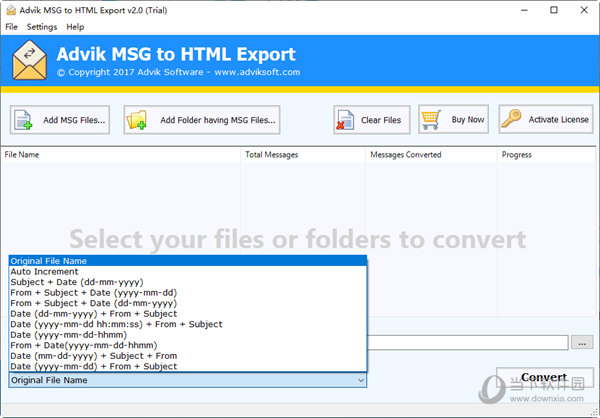The image size is (600, 418).
Task: Click Add Folder having MSG Files... label
Action: click(218, 120)
